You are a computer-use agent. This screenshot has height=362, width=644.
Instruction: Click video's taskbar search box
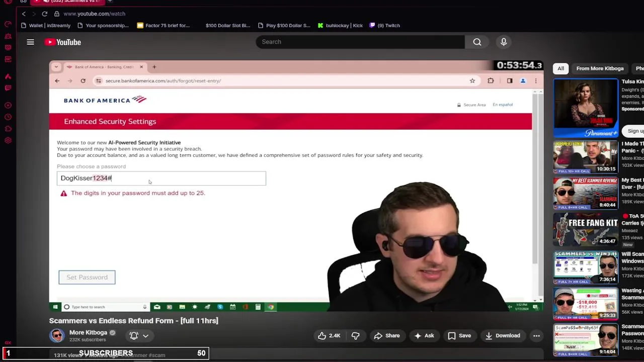pos(106,307)
